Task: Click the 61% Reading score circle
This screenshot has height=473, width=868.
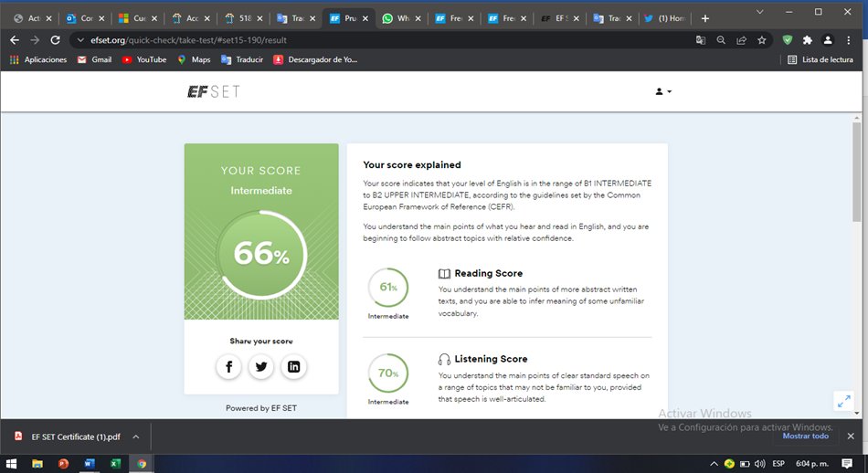Action: tap(388, 287)
